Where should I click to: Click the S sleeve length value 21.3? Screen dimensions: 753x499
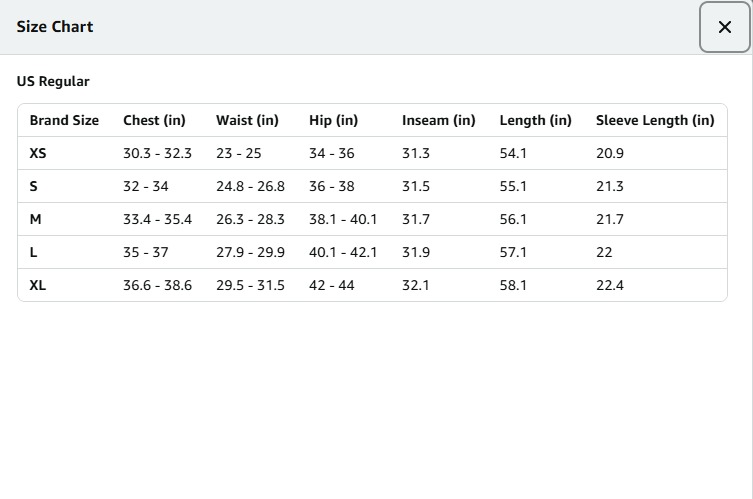click(x=609, y=186)
